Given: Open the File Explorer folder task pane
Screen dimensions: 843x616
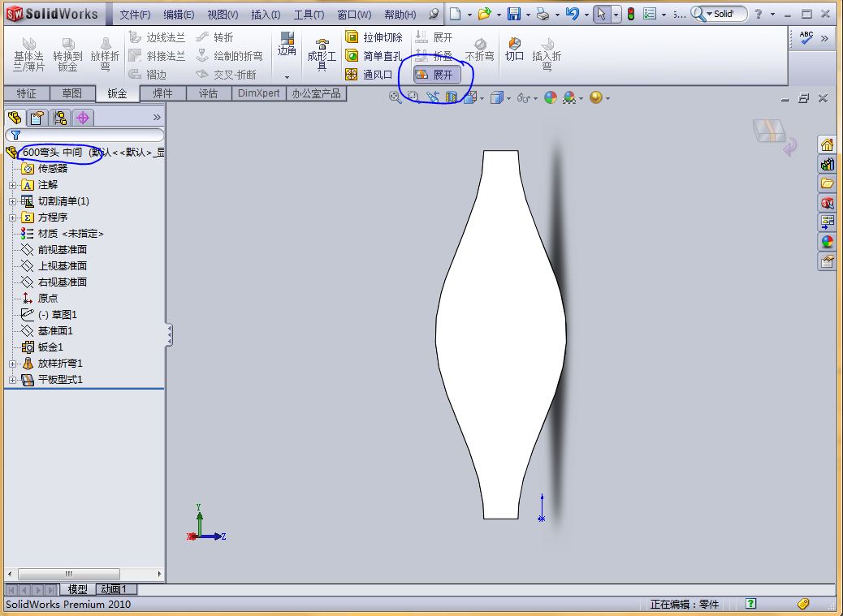Looking at the screenshot, I should click(827, 183).
